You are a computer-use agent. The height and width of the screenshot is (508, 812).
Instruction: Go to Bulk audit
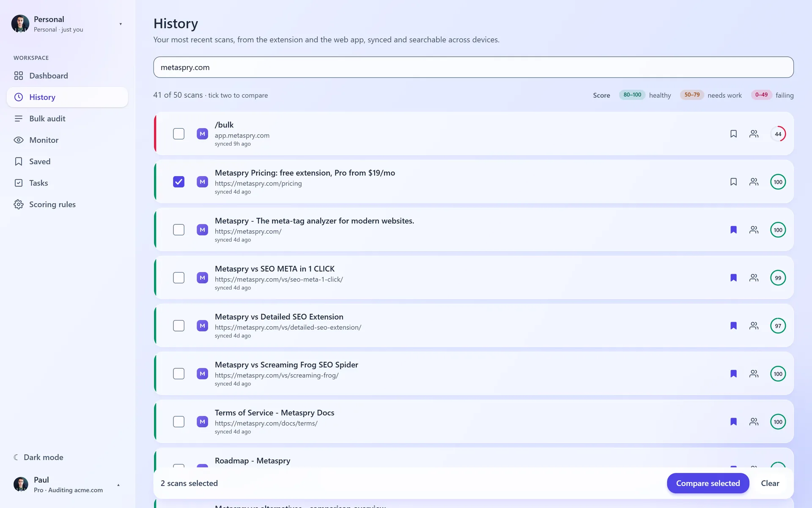[x=67, y=119]
